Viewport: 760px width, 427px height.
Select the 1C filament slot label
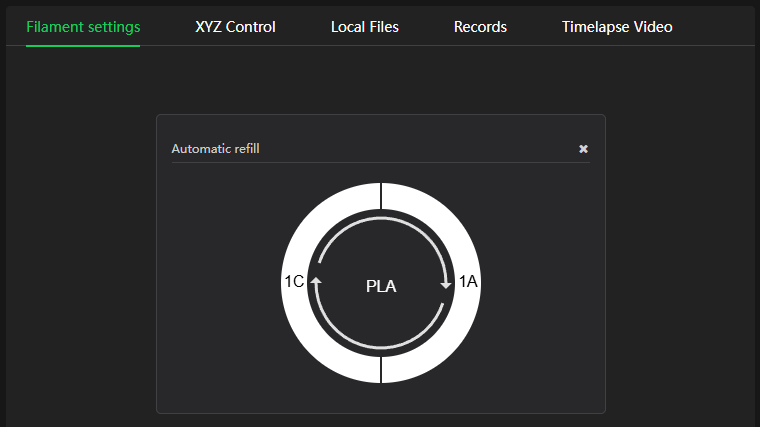point(294,282)
